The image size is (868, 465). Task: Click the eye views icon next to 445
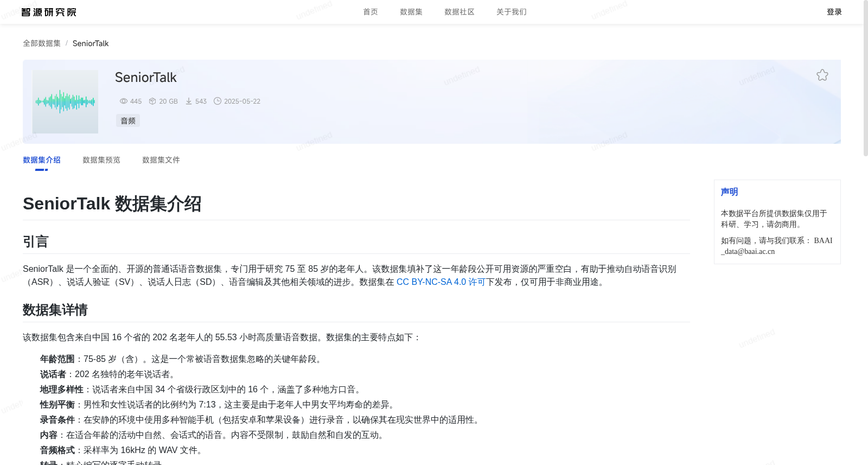pyautogui.click(x=124, y=101)
